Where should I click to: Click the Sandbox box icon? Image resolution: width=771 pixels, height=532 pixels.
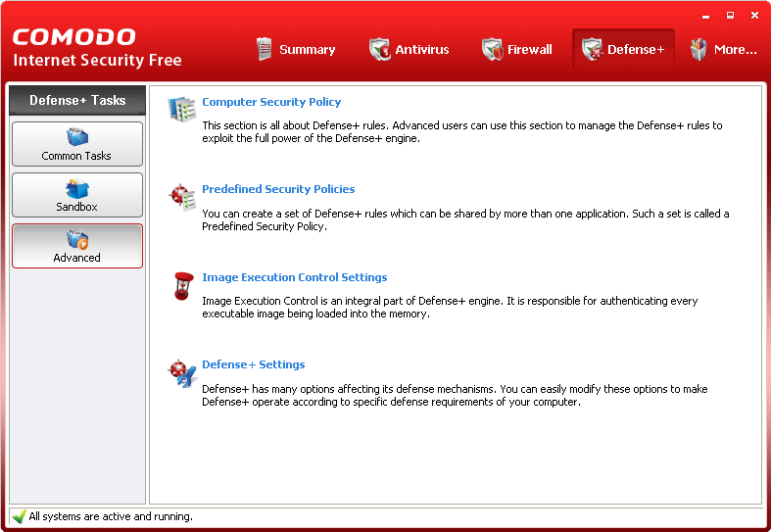coord(77,188)
